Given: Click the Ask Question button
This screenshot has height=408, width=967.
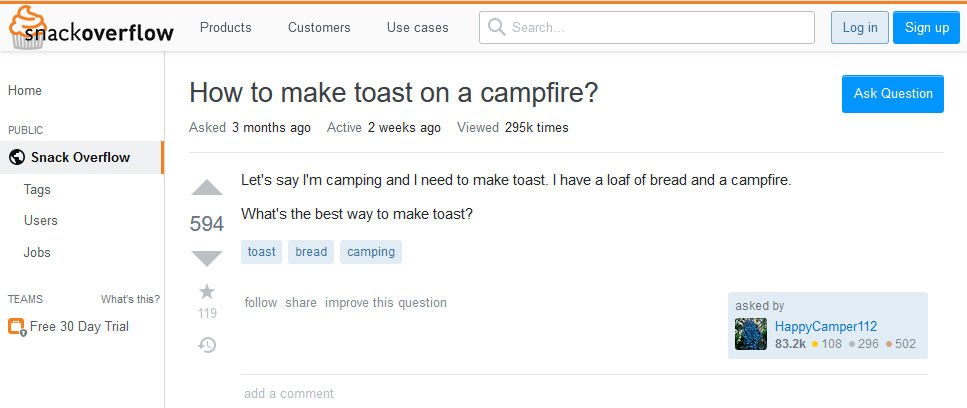Looking at the screenshot, I should [x=892, y=93].
